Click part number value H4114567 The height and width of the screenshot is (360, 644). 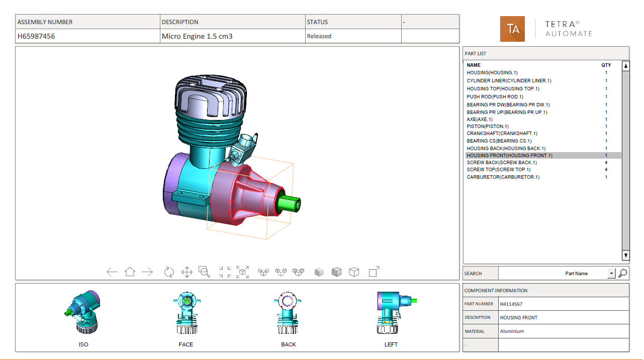pyautogui.click(x=511, y=304)
